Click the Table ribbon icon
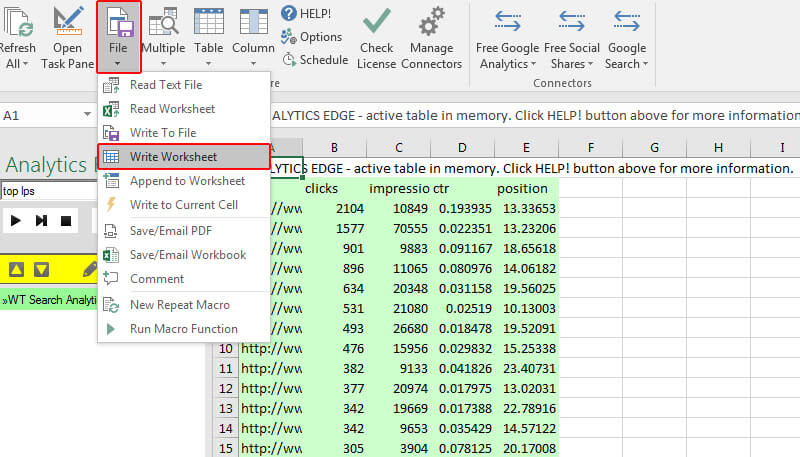 coord(209,21)
